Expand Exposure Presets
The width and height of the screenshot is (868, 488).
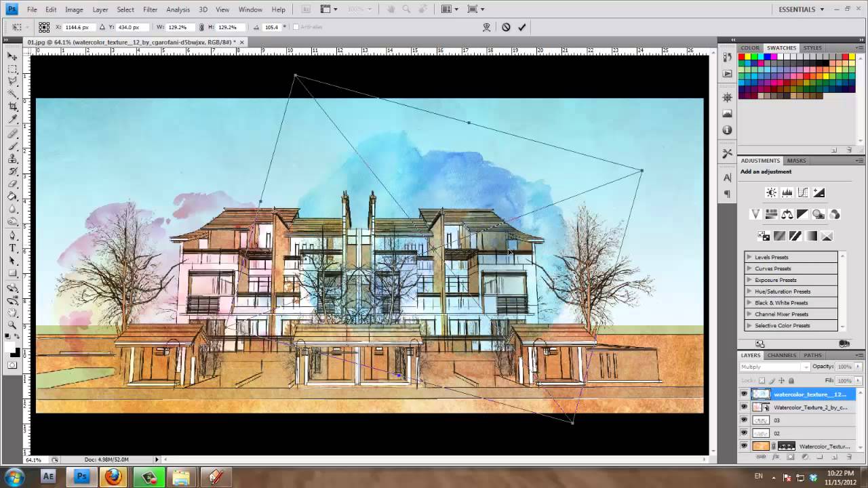(x=749, y=280)
